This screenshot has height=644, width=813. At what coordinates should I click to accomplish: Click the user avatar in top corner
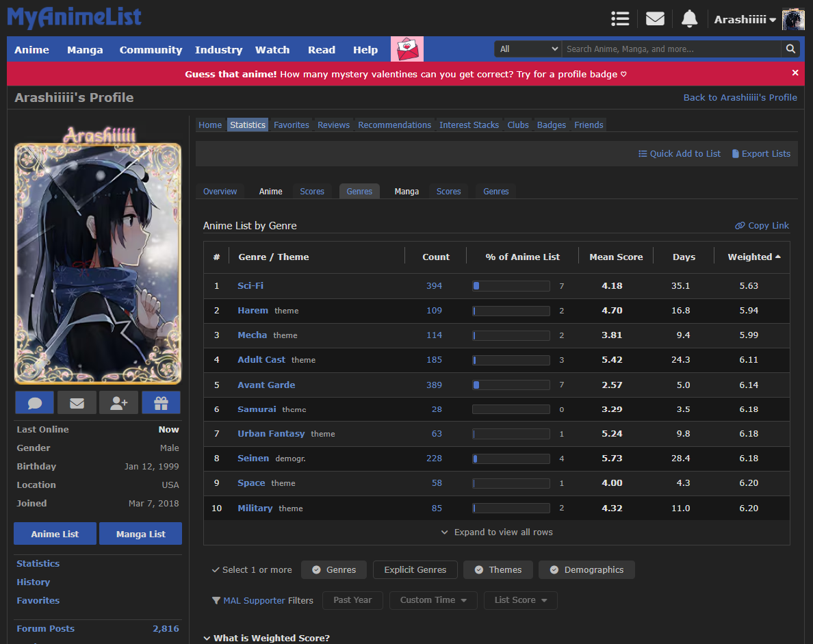792,20
